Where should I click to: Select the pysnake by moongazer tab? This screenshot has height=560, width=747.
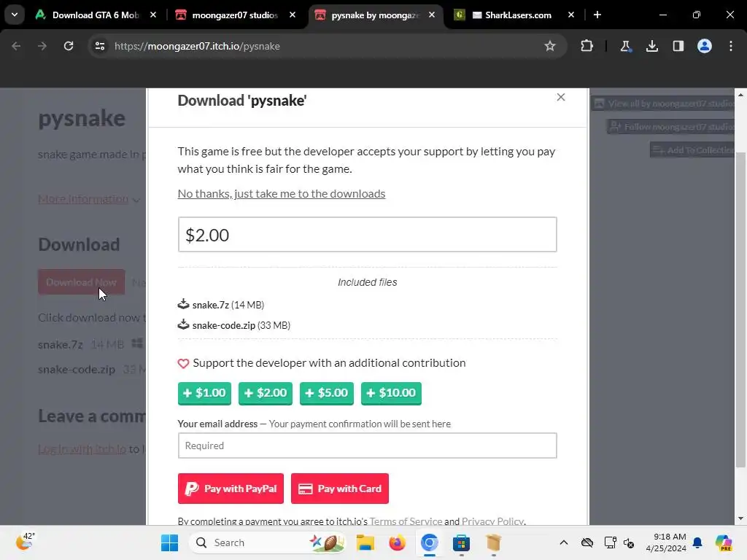375,15
